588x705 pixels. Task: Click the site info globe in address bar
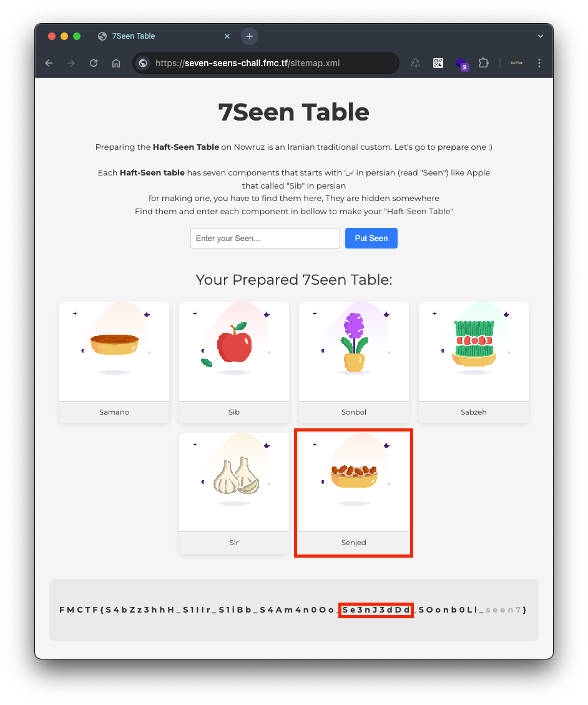point(143,64)
